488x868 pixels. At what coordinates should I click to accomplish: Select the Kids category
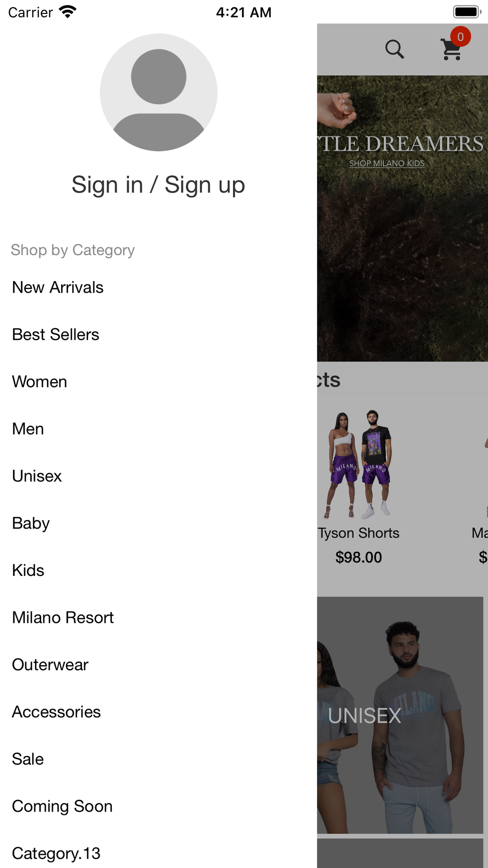pyautogui.click(x=28, y=570)
